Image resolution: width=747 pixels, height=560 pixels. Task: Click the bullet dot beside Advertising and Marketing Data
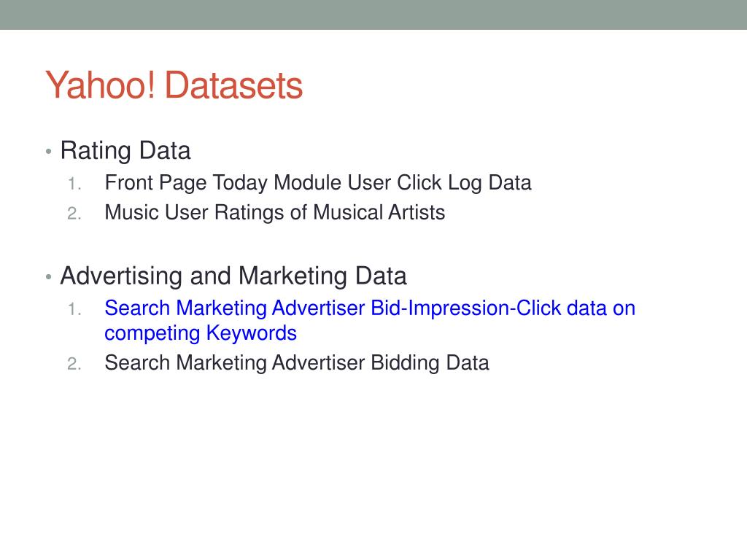pyautogui.click(x=48, y=276)
